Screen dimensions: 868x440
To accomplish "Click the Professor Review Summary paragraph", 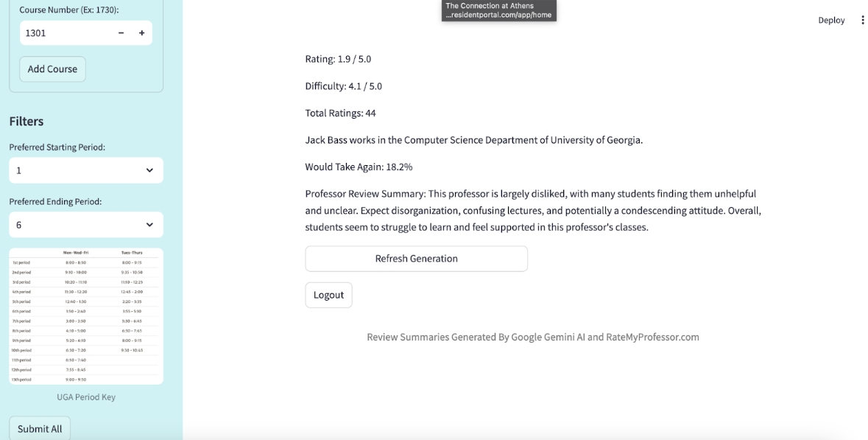I will click(533, 211).
